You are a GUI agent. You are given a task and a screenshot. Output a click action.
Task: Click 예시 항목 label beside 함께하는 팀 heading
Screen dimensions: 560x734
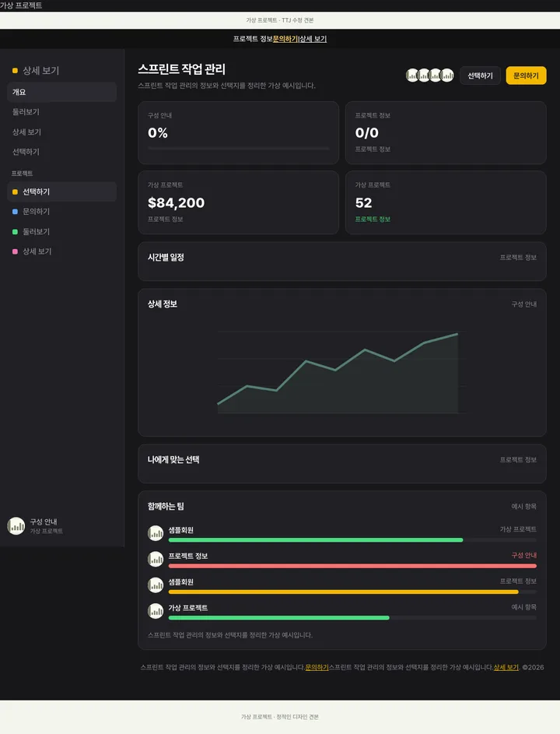click(x=524, y=507)
